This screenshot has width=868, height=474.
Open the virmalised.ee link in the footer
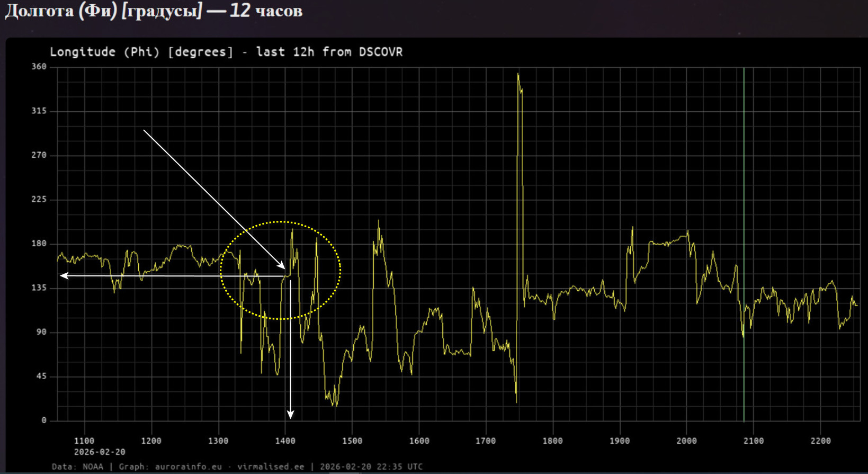point(271,467)
